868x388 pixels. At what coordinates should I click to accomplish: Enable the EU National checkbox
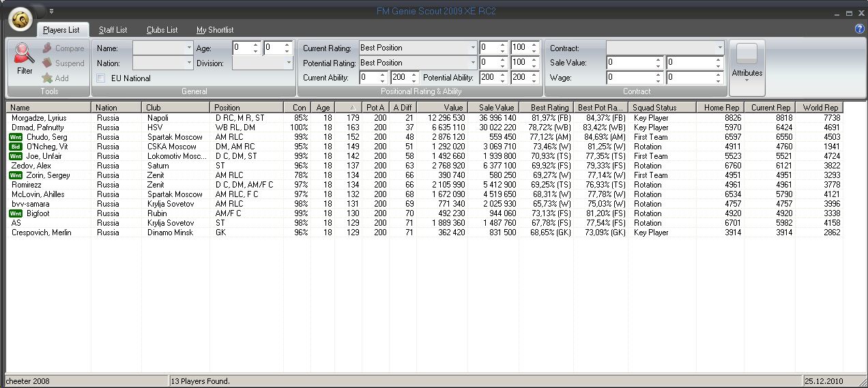pos(101,78)
